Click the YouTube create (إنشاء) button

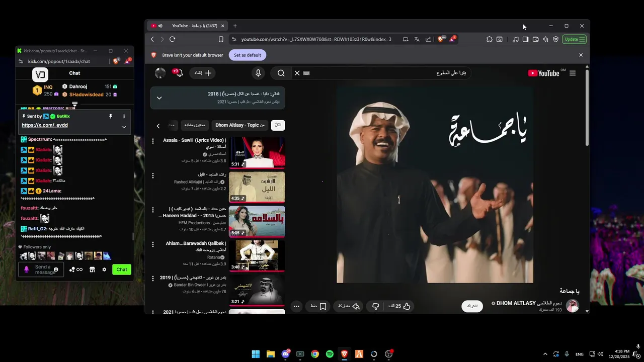click(203, 73)
